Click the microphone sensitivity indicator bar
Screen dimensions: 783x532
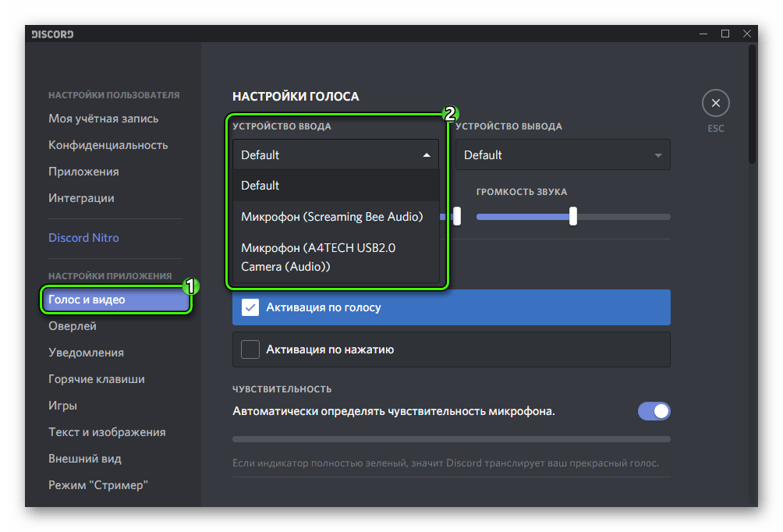(x=452, y=439)
